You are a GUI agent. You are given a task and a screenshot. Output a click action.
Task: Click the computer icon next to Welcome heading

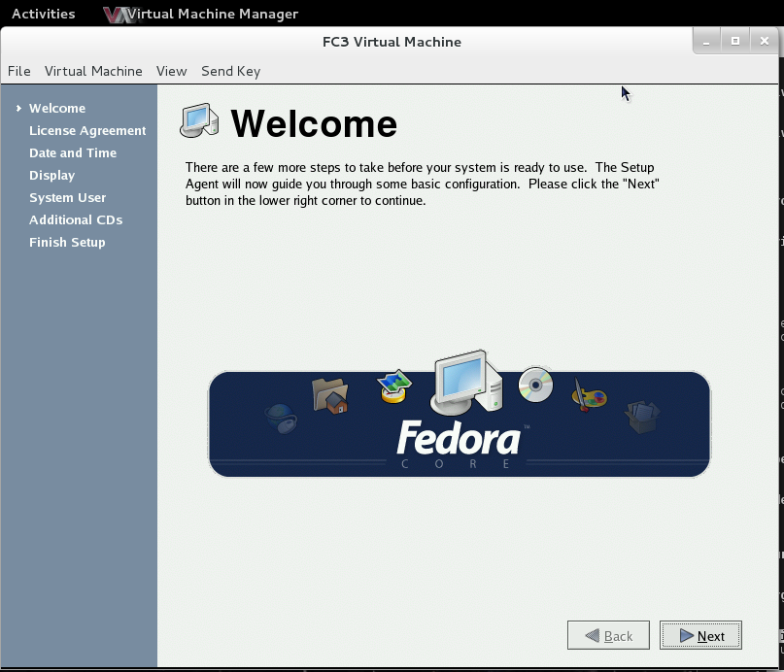pos(199,121)
